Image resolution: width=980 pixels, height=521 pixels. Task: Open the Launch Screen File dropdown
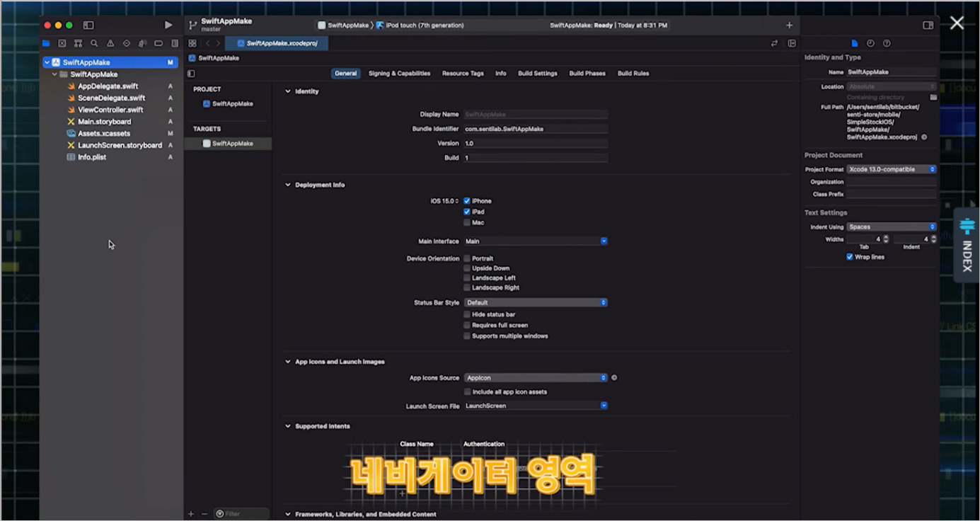click(x=536, y=406)
